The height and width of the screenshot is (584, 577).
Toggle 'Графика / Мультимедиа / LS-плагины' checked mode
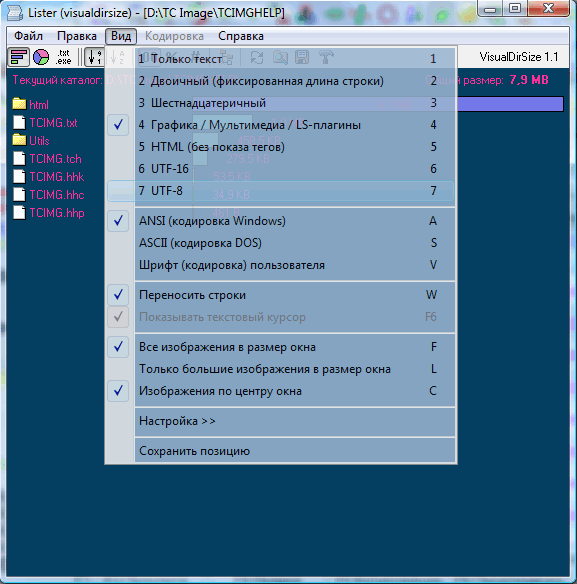[281, 125]
